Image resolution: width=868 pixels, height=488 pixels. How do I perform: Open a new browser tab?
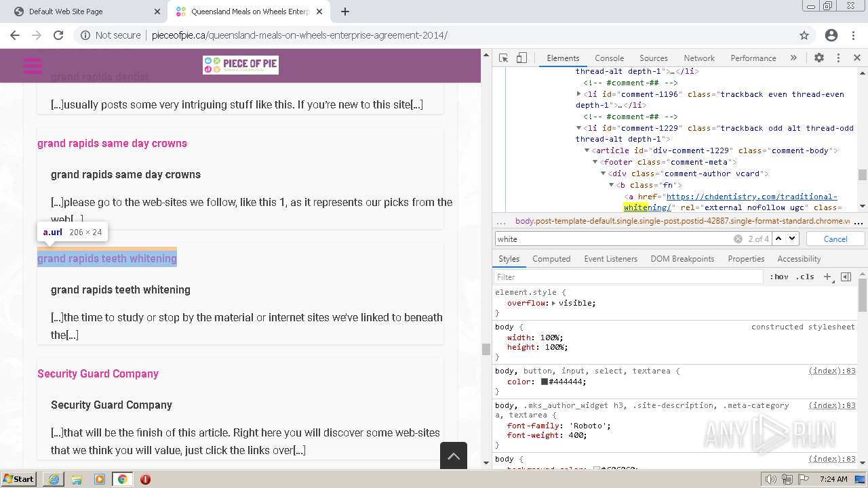(x=344, y=12)
